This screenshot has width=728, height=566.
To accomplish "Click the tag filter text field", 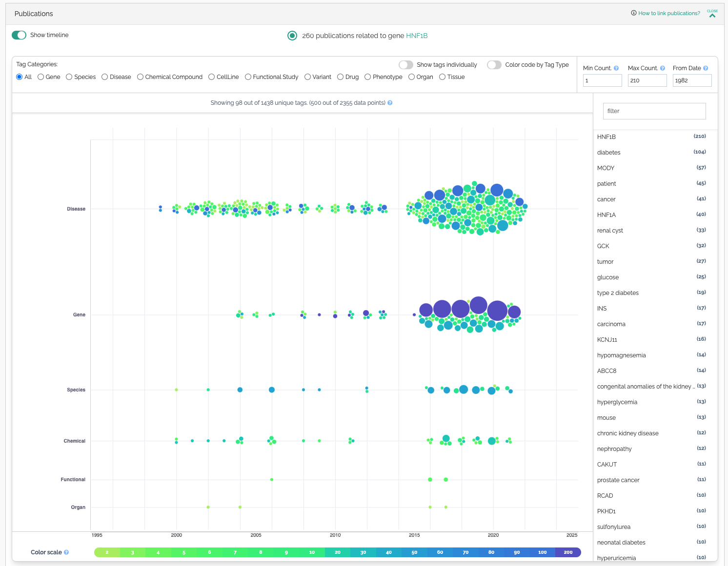I will 654,111.
